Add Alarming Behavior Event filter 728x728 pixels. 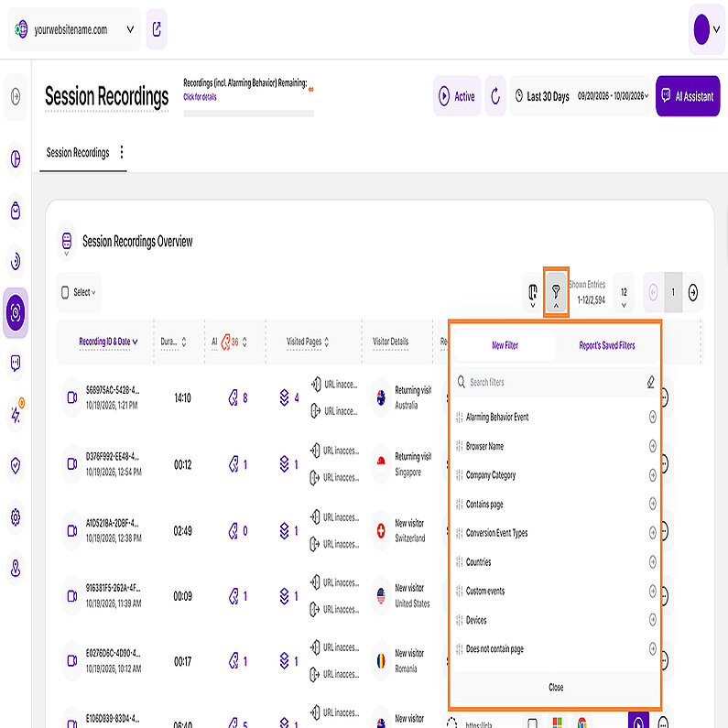652,417
